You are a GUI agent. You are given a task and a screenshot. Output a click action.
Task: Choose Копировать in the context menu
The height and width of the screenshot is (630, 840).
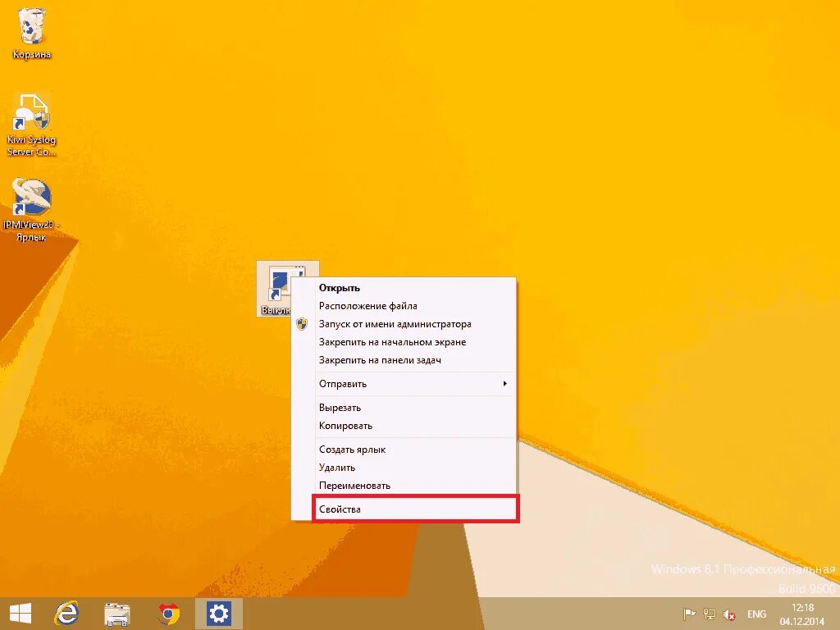coord(404,426)
